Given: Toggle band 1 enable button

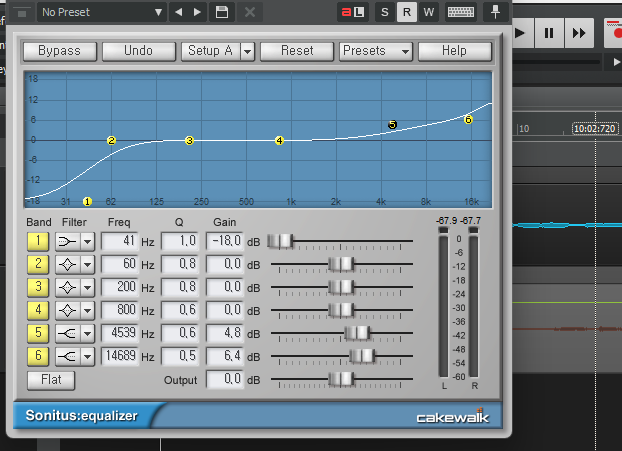Looking at the screenshot, I should click(38, 241).
